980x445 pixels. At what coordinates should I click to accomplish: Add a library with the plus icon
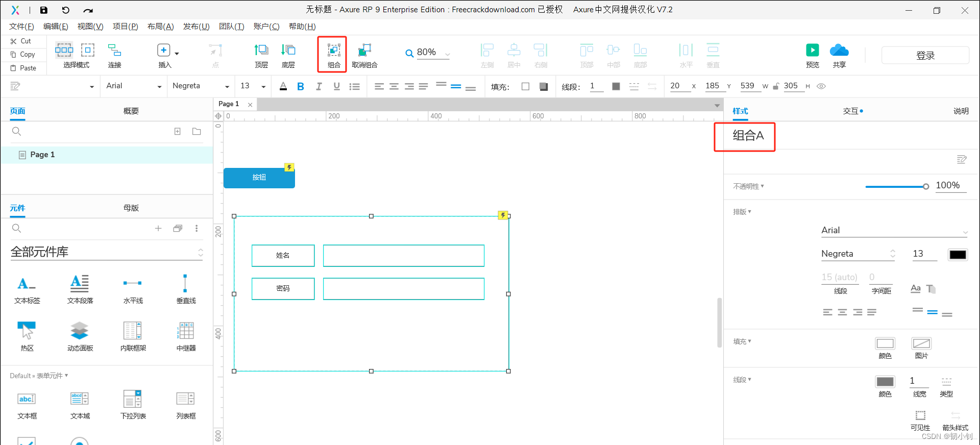158,228
